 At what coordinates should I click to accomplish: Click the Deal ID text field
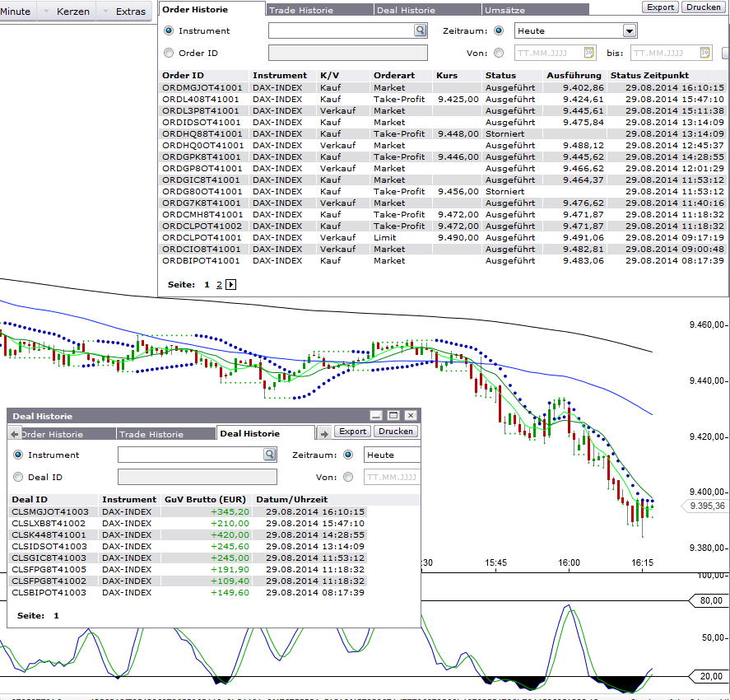(x=198, y=477)
